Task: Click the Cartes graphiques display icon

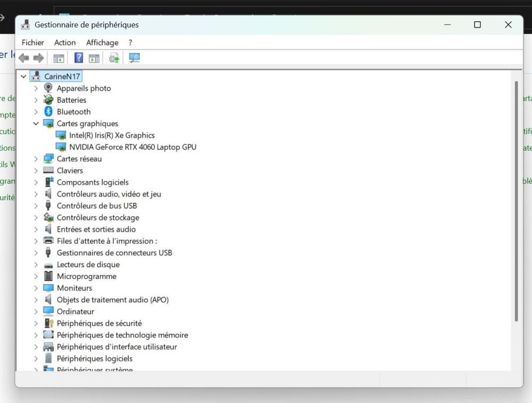Action: click(48, 124)
